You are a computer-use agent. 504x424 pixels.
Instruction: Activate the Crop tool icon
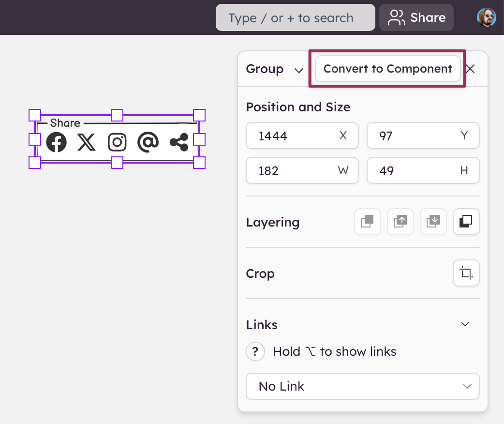pyautogui.click(x=466, y=273)
